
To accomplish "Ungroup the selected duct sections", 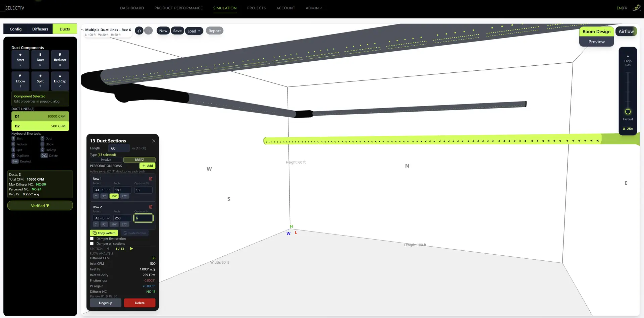I will pyautogui.click(x=106, y=303).
